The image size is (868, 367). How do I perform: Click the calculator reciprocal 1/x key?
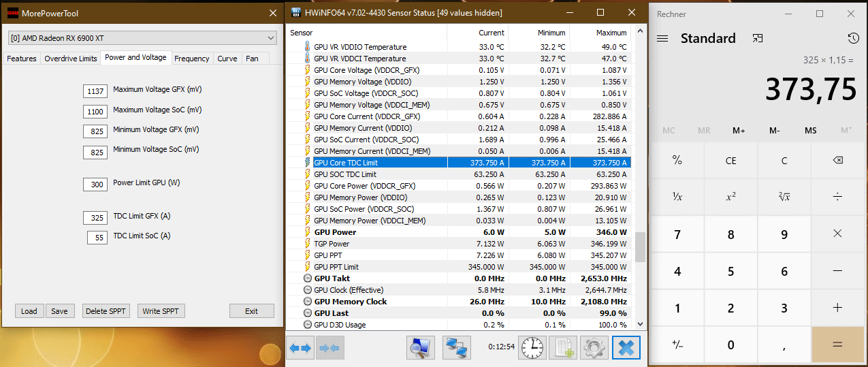(677, 197)
